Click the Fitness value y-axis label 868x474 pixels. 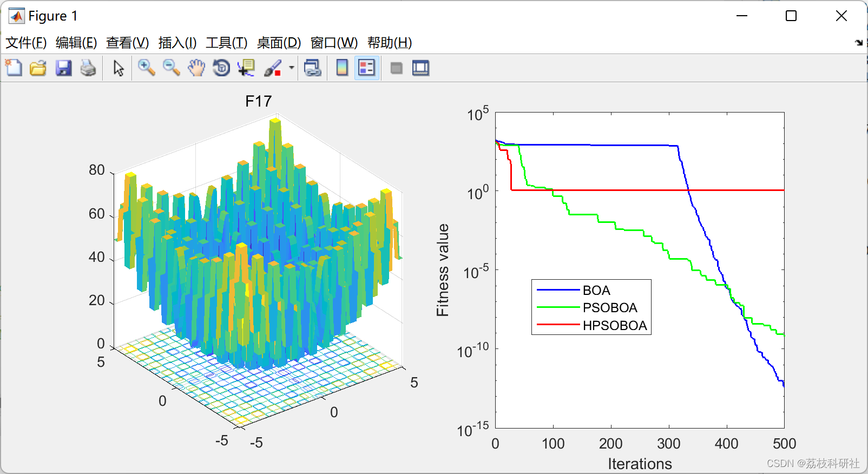443,270
